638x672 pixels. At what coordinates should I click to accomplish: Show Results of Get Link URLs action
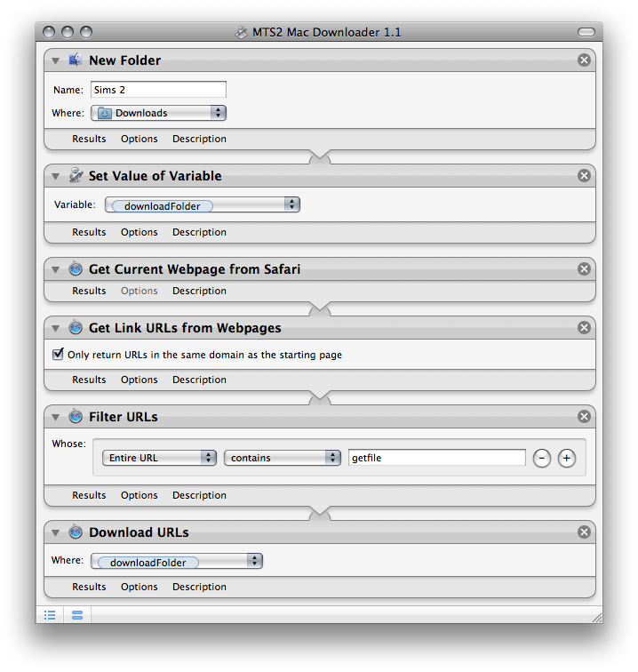pos(89,380)
